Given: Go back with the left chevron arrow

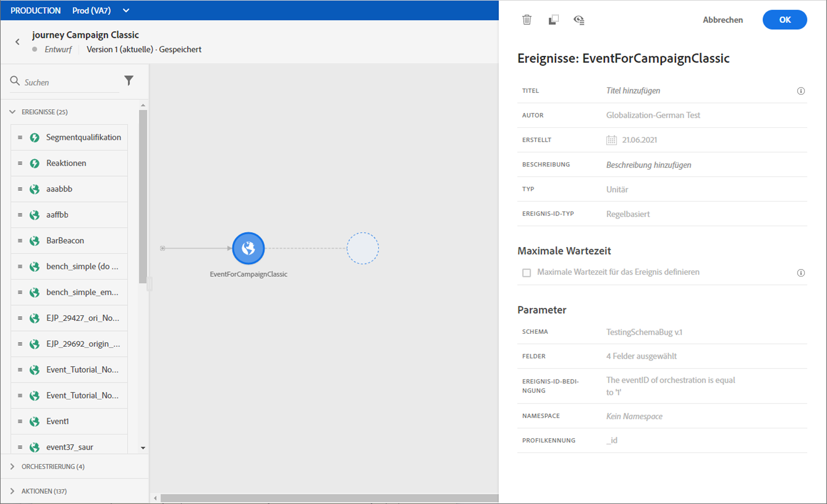Looking at the screenshot, I should click(x=17, y=42).
